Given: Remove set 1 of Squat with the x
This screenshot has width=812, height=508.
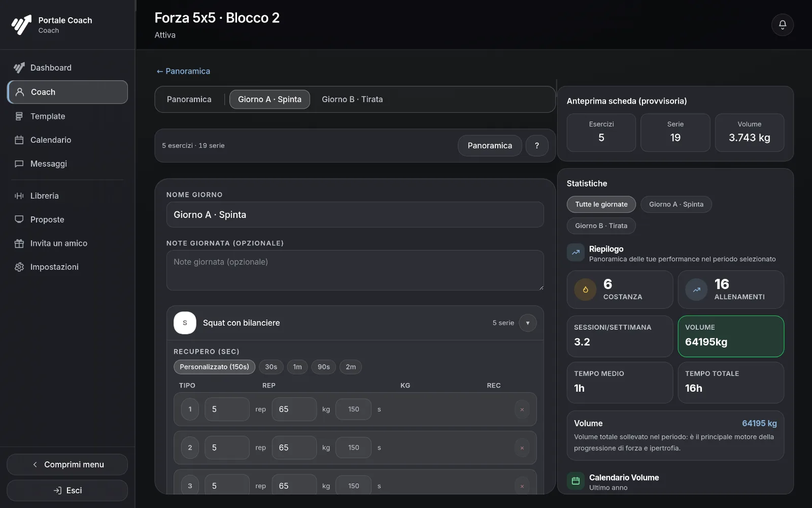Looking at the screenshot, I should click(522, 409).
